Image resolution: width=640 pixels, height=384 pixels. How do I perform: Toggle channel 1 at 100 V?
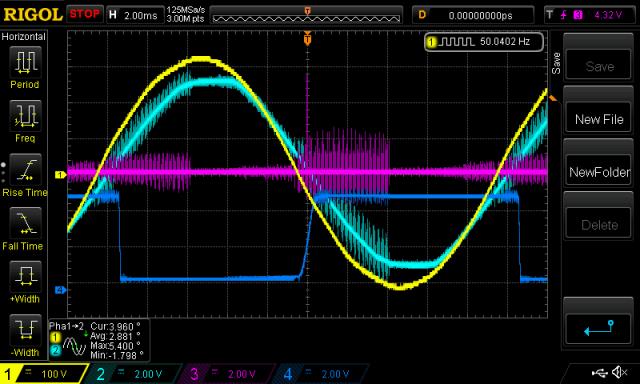point(43,374)
